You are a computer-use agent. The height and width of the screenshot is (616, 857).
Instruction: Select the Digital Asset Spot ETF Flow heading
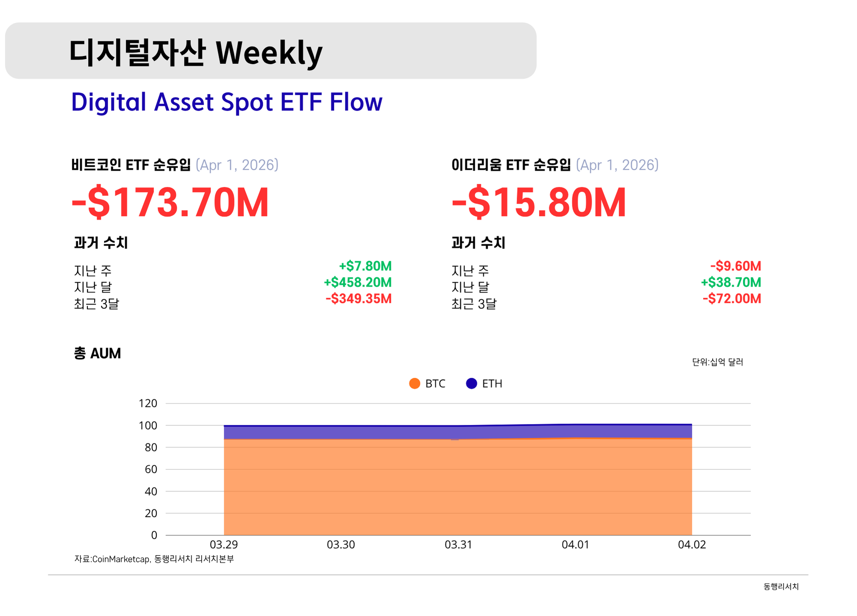[x=226, y=102]
